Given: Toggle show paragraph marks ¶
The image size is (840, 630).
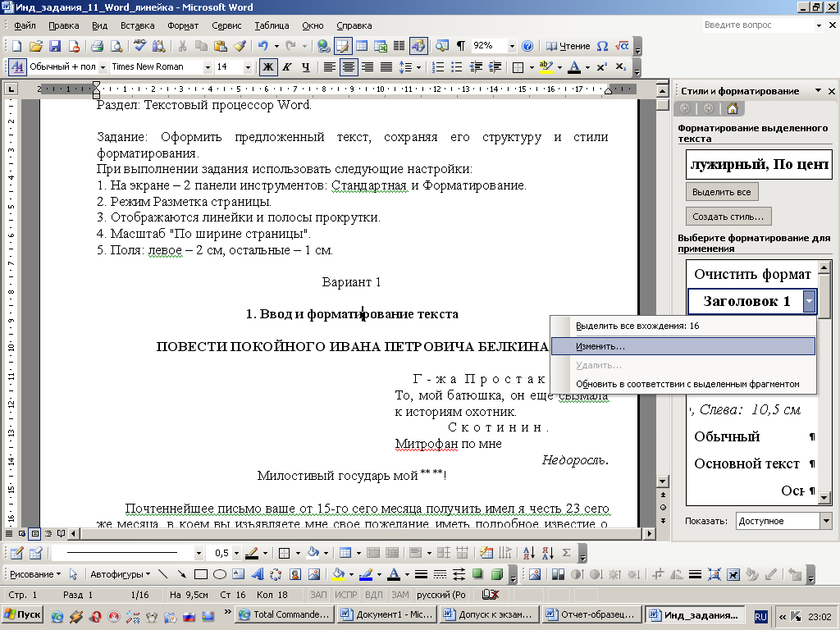Looking at the screenshot, I should [x=460, y=46].
